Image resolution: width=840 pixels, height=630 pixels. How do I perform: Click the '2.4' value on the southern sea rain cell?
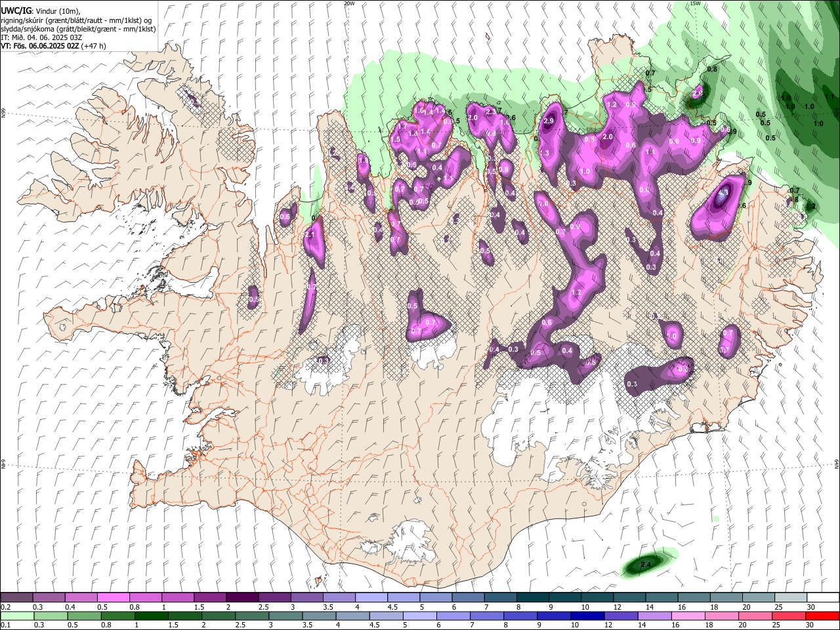click(x=645, y=564)
